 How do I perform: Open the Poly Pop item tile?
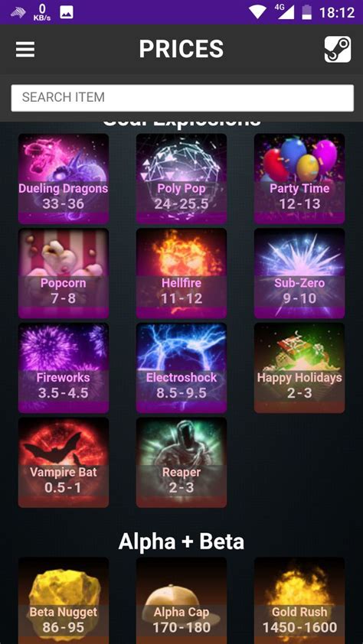click(x=181, y=179)
